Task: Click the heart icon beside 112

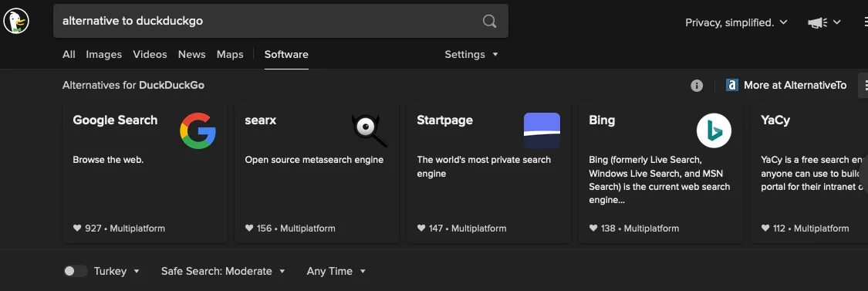Action: (x=765, y=228)
